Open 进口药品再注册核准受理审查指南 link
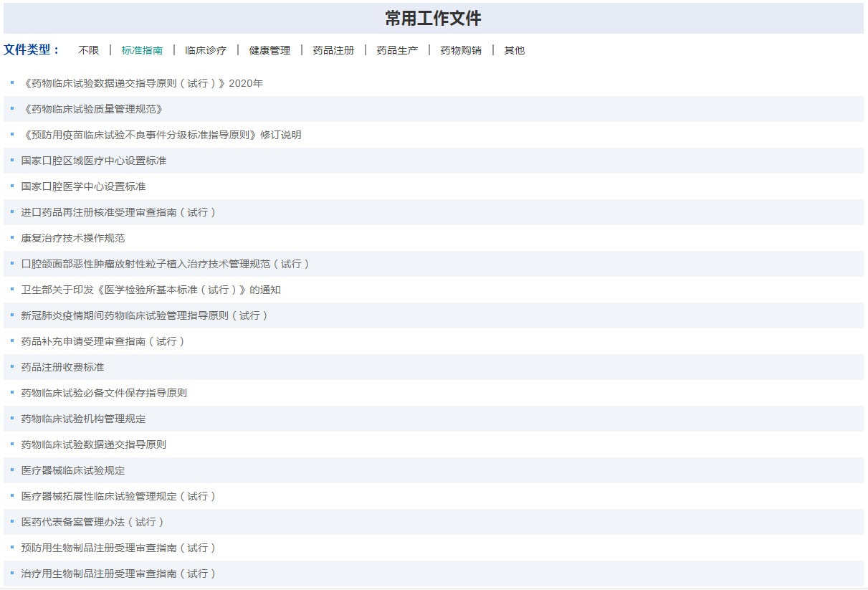The height and width of the screenshot is (590, 868). [118, 212]
